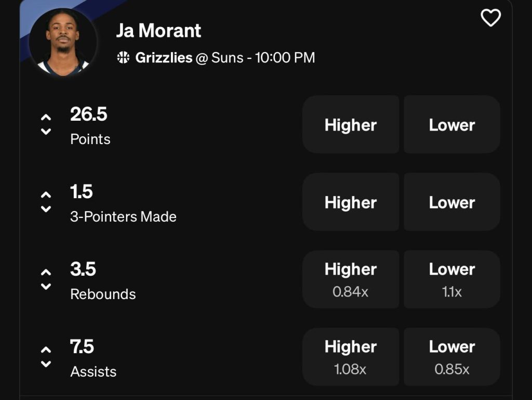Increase the Assists line via up arrow
This screenshot has width=532, height=400.
[x=46, y=349]
